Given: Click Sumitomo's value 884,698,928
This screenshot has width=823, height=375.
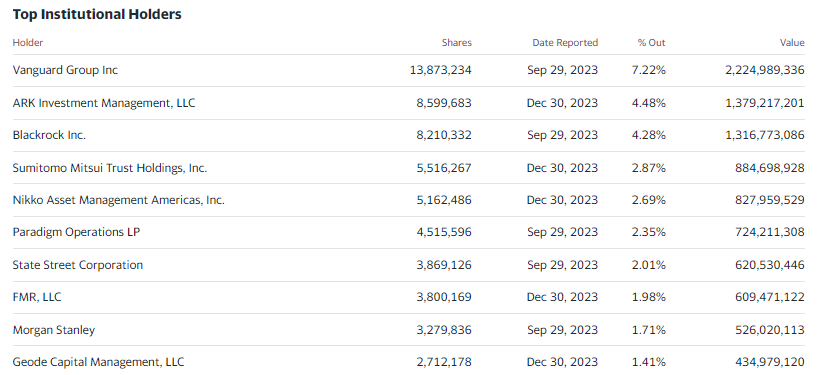Looking at the screenshot, I should click(x=770, y=168).
